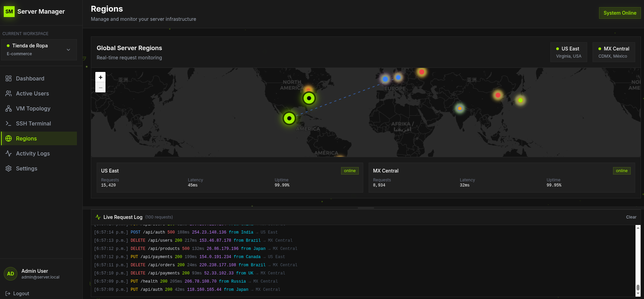Select the US East server marker on map
Viewport: 644px width, 299px height.
309,99
